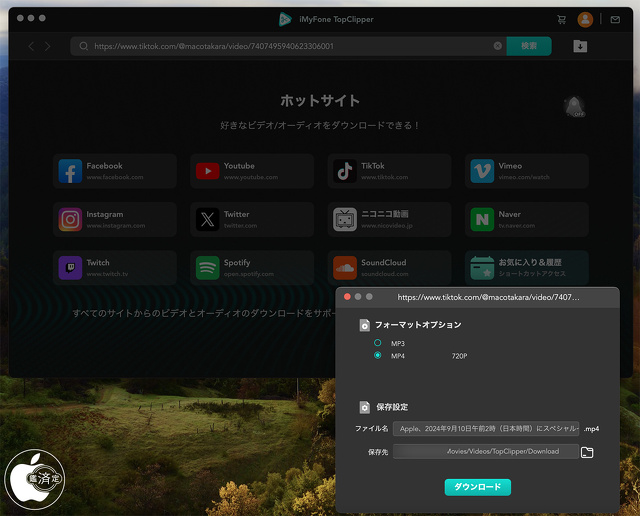Click the ダウンロード button
Viewport: 640px width, 516px height.
[478, 487]
